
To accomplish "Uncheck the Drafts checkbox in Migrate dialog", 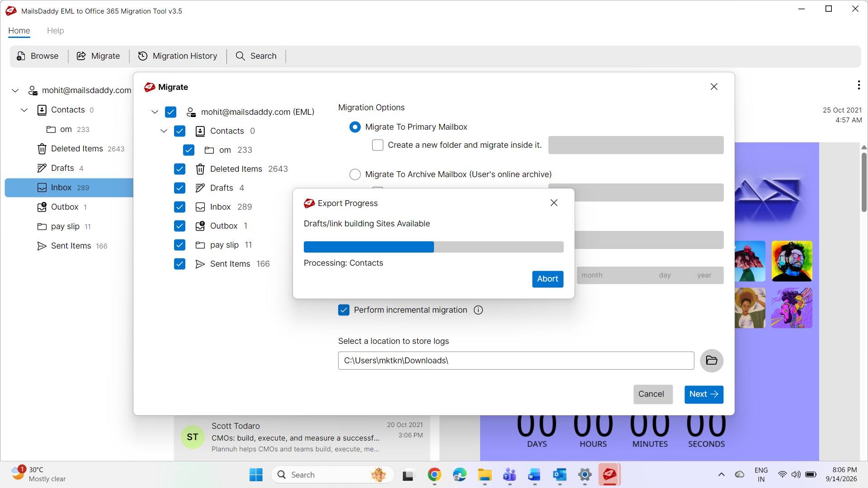I will [179, 188].
